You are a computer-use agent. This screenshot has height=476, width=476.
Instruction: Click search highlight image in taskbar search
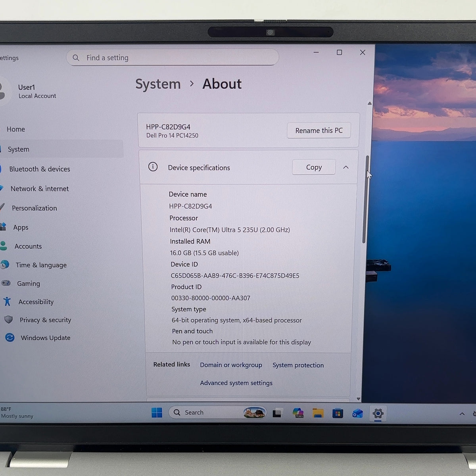[x=254, y=413]
